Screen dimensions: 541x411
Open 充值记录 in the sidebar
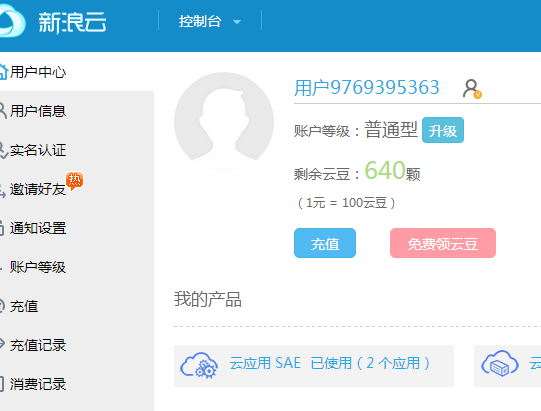pyautogui.click(x=38, y=345)
